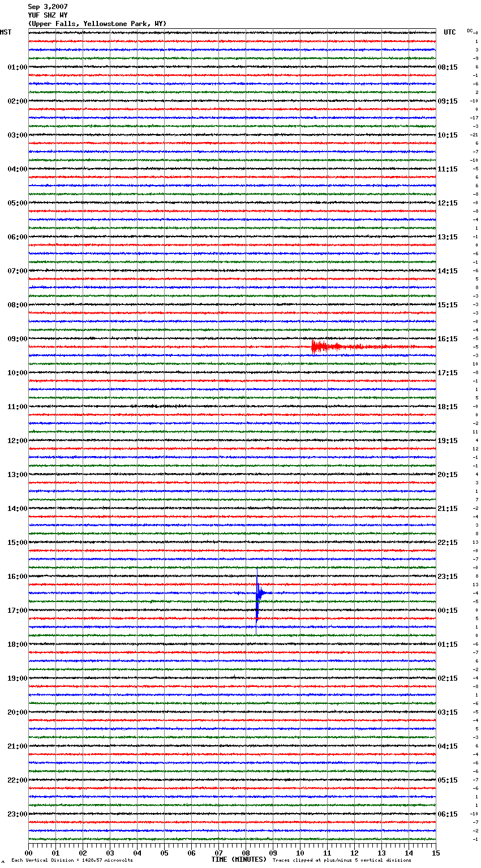Click the 04:15 UTC time label
Viewport: 481px width, 868px height.
click(x=448, y=746)
